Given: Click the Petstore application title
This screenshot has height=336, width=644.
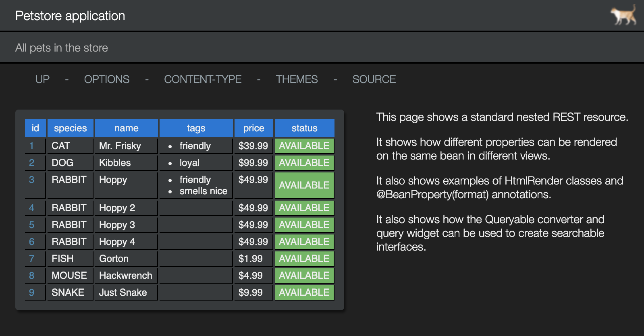Looking at the screenshot, I should click(70, 16).
